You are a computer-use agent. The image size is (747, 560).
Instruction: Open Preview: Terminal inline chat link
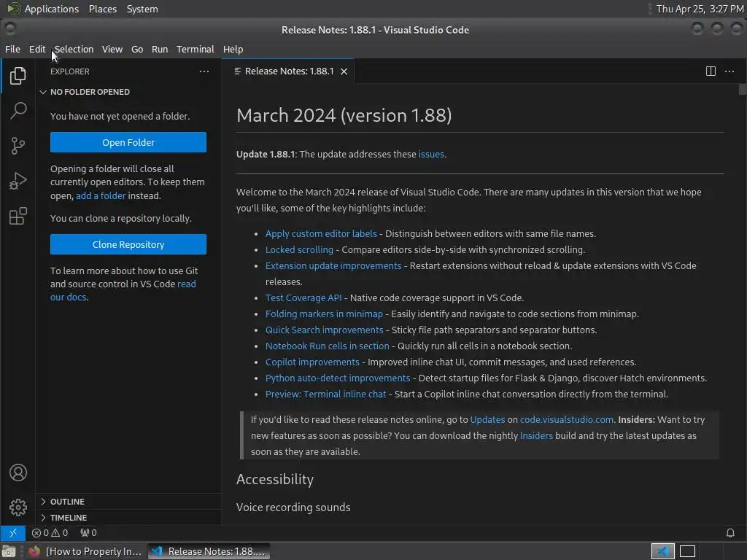[326, 394]
